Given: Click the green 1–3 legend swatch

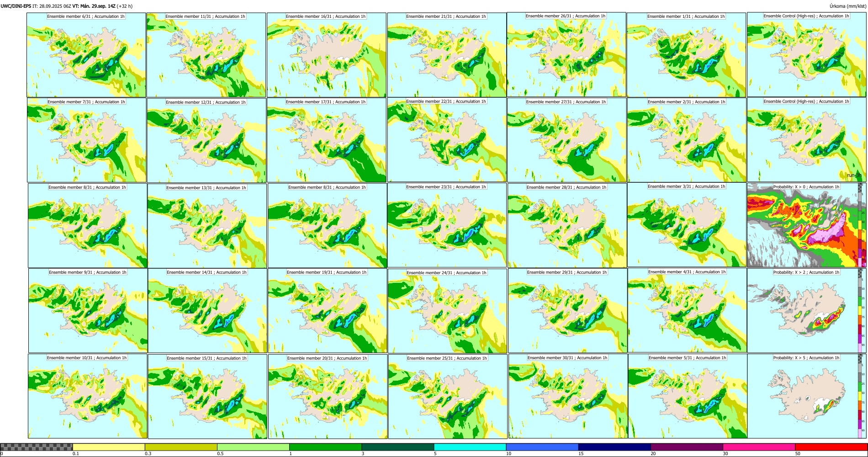Looking at the screenshot, I should [x=325, y=447].
